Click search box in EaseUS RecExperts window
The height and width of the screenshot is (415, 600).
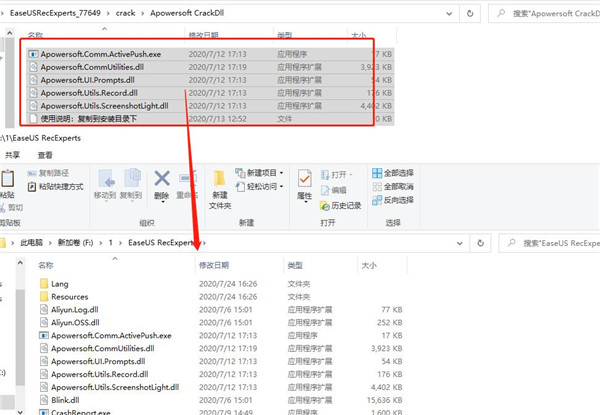549,243
